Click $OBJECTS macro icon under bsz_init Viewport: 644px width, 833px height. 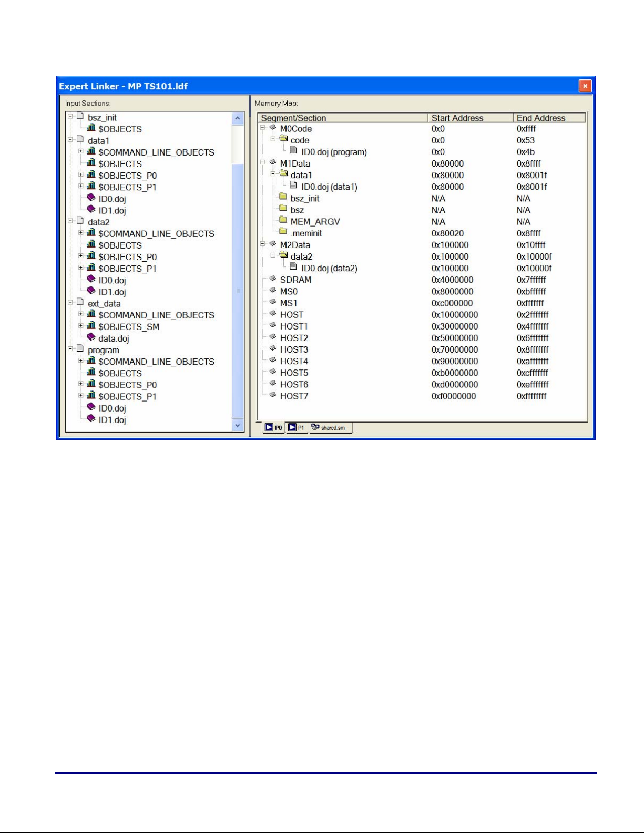pos(91,128)
